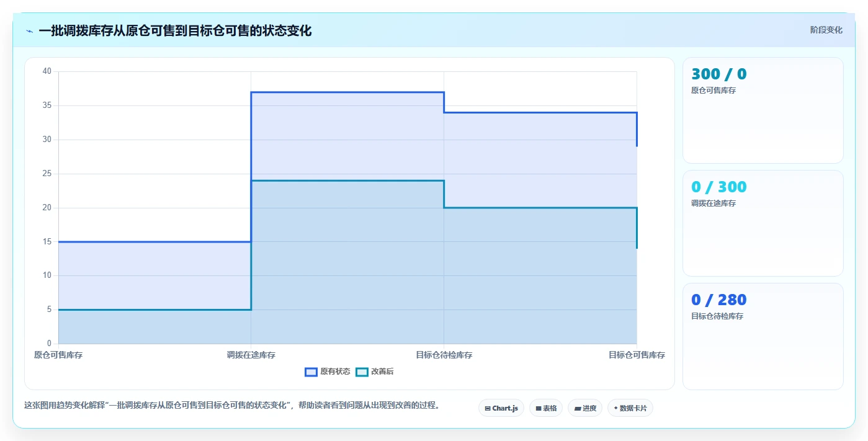Open the 0 / 300 调拨在途库存 card

tap(763, 223)
